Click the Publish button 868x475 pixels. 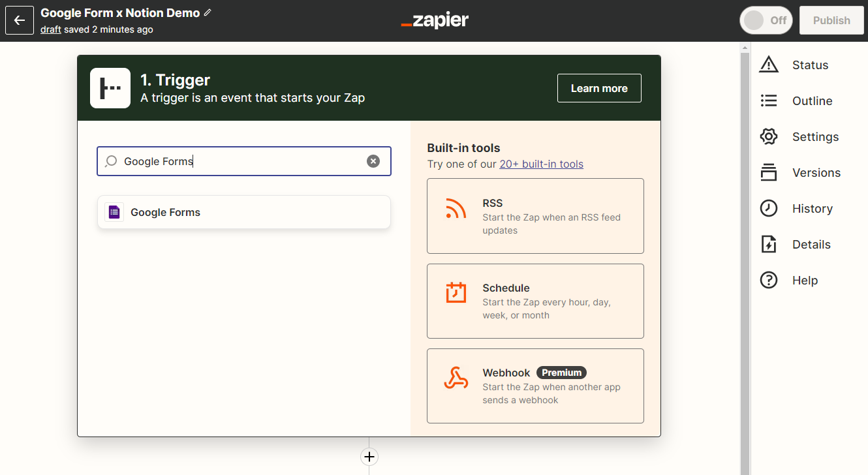tap(831, 20)
